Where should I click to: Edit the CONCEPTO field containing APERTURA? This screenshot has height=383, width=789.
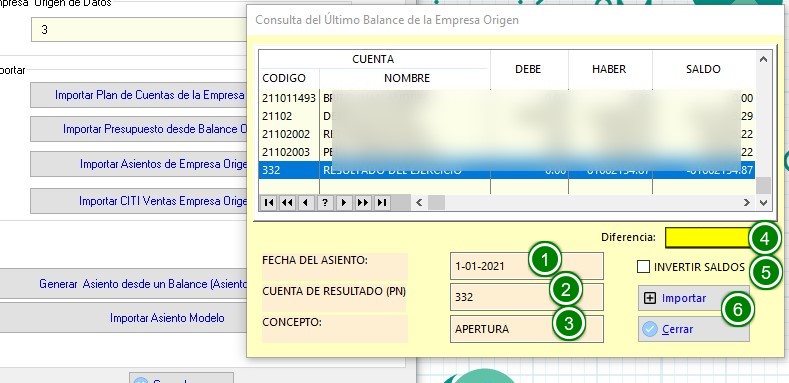pos(526,329)
